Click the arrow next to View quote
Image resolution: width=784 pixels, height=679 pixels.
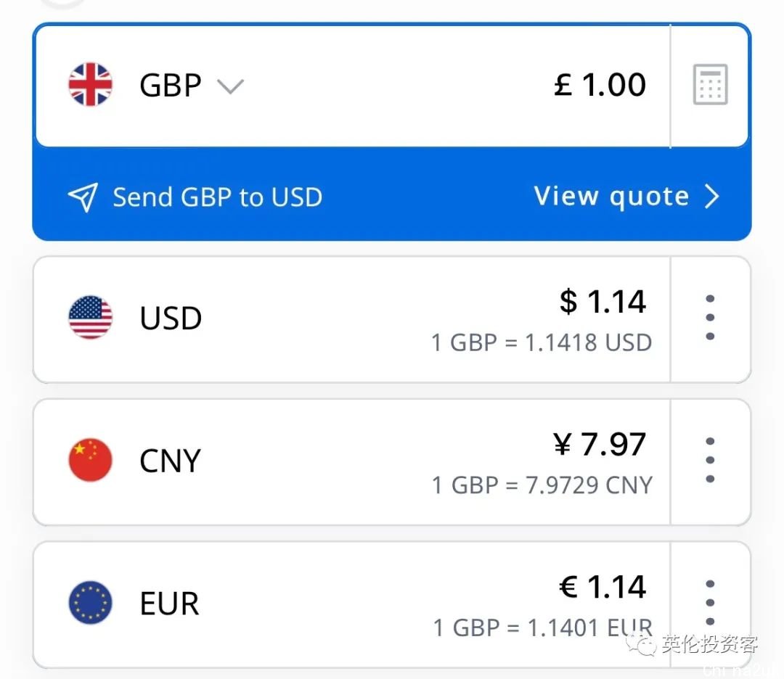pos(712,197)
